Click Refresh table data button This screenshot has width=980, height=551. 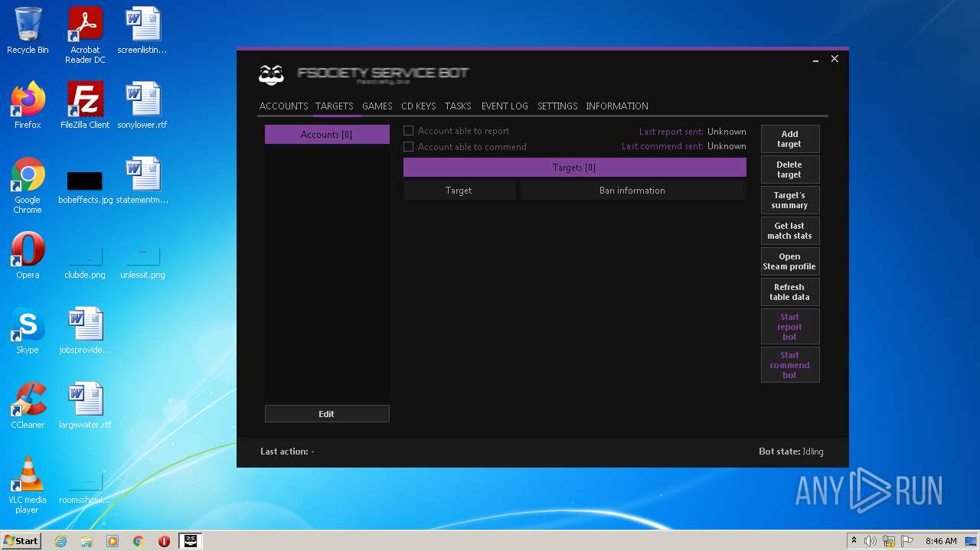790,292
